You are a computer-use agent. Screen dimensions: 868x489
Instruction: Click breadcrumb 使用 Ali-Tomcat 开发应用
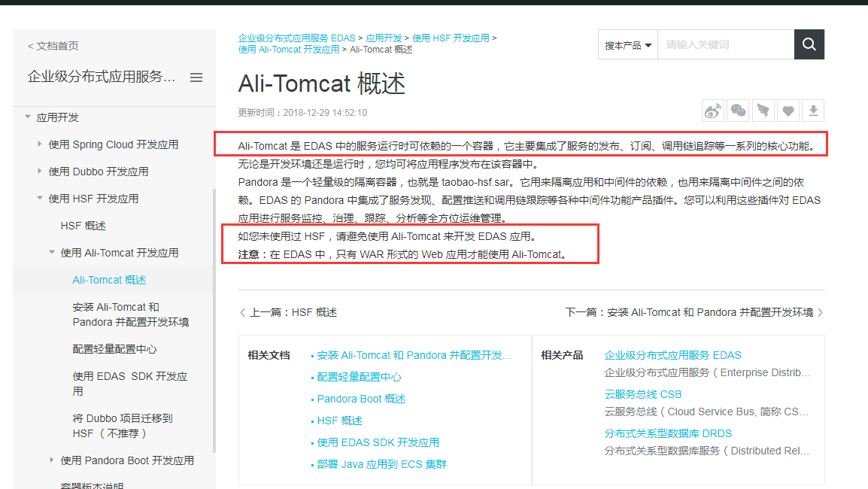click(x=288, y=50)
